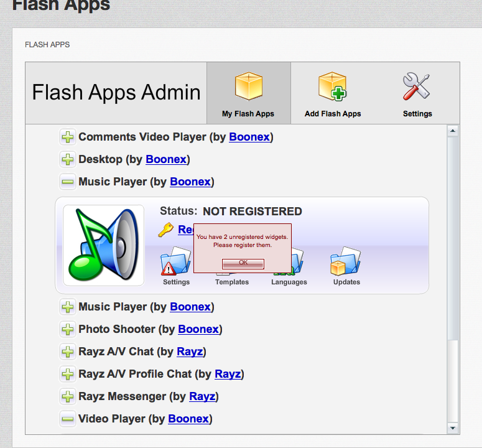
Task: Expand the Photo Shooter row
Action: pos(68,329)
